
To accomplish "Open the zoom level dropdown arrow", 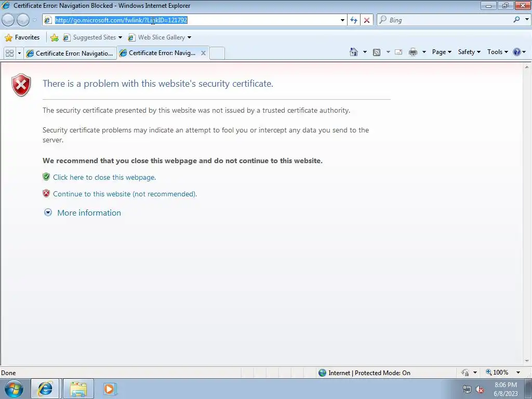I will (x=518, y=373).
